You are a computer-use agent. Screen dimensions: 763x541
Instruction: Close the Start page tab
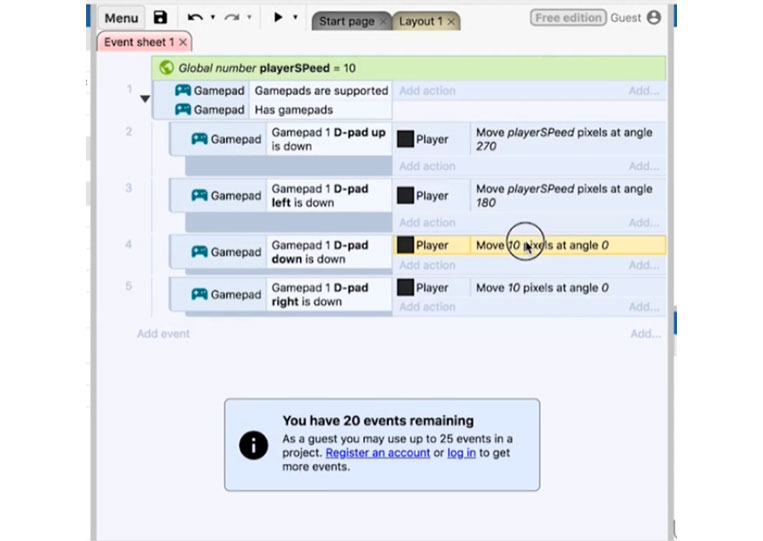tap(383, 21)
